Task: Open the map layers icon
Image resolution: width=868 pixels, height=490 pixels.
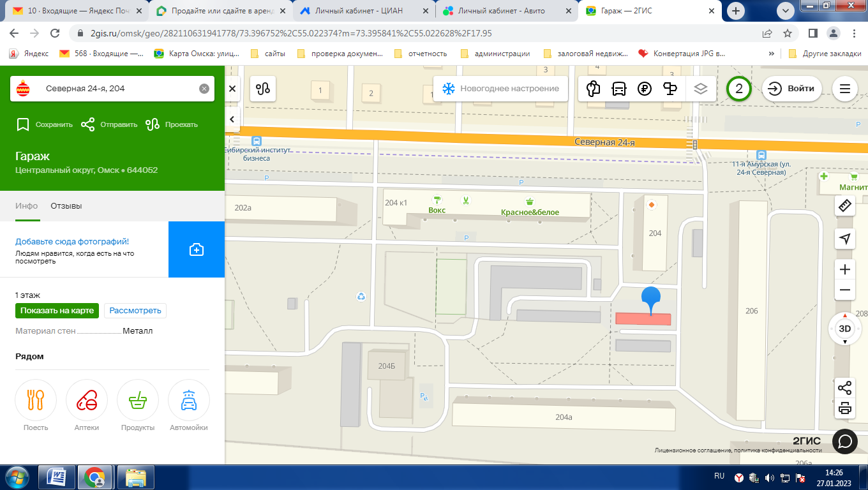Action: coord(701,89)
